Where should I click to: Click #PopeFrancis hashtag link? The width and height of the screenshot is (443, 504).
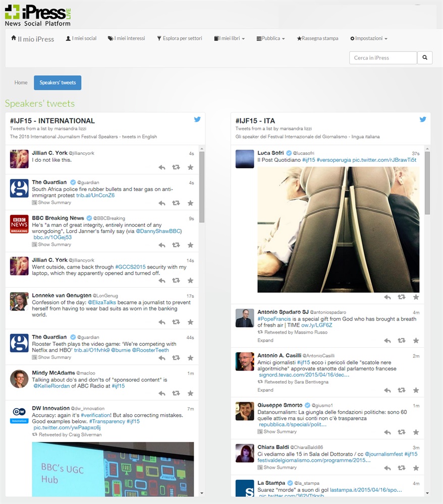tap(274, 319)
